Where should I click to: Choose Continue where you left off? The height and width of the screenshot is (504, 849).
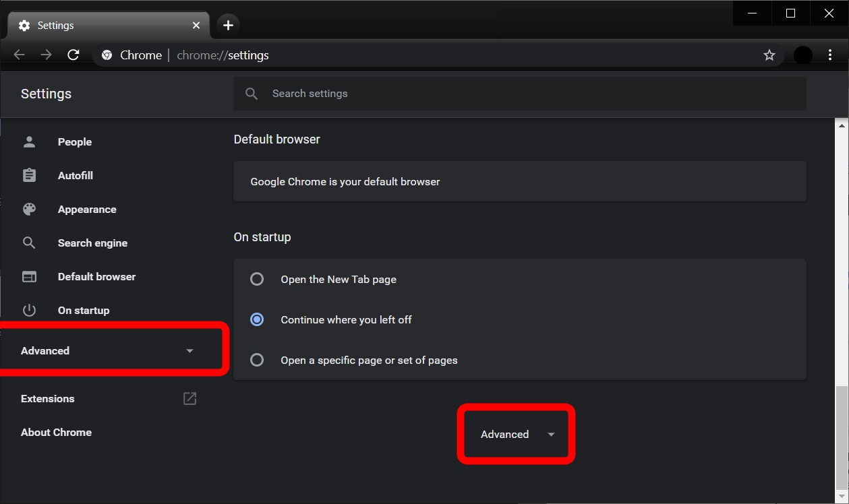[x=257, y=319]
